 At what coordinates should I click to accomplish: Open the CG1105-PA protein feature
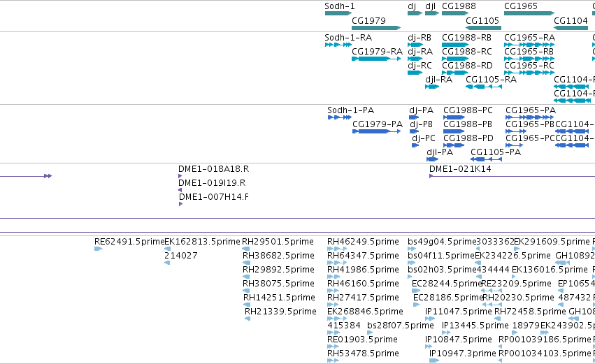pyautogui.click(x=486, y=159)
